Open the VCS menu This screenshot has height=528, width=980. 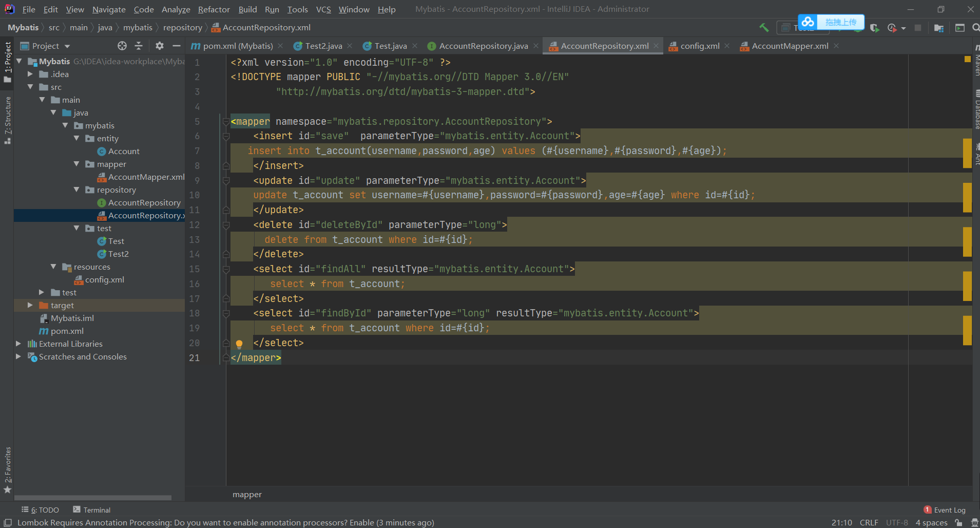(x=323, y=9)
